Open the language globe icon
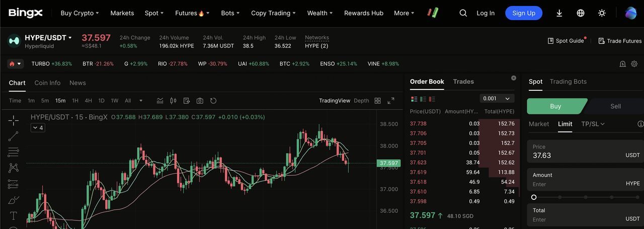This screenshot has width=644, height=229. (581, 13)
